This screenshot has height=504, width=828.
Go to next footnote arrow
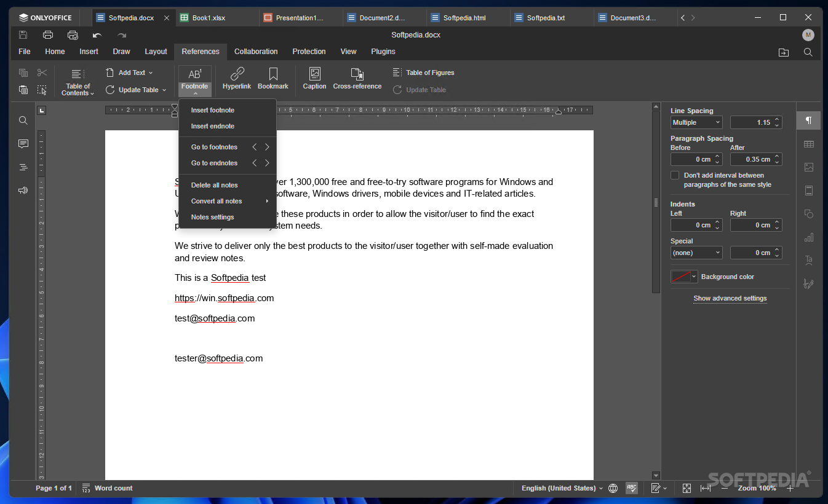[267, 147]
